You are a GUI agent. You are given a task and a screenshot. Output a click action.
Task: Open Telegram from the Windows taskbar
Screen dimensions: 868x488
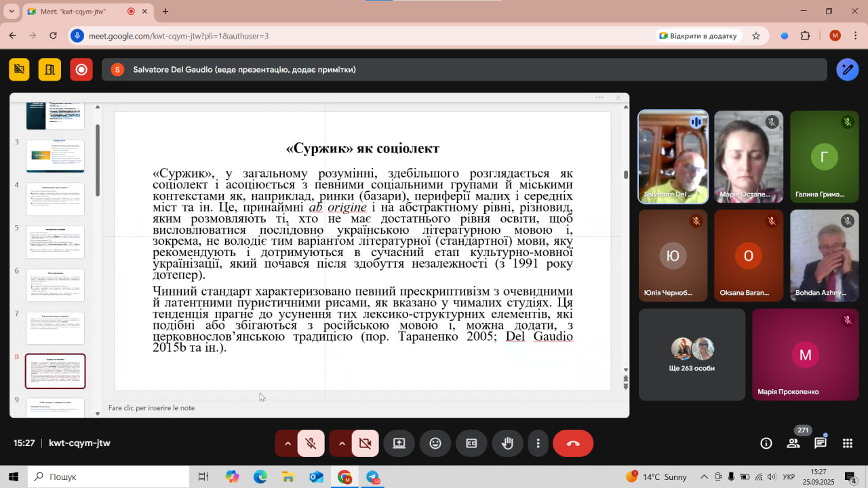click(x=372, y=476)
